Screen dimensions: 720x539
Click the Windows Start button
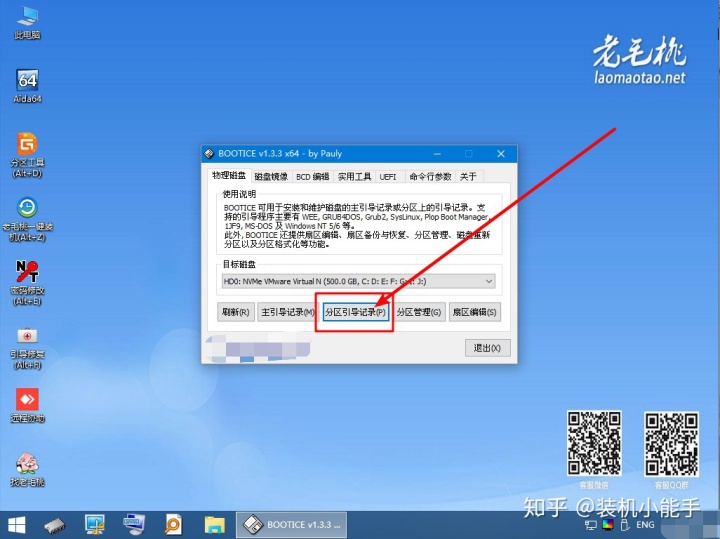17,525
